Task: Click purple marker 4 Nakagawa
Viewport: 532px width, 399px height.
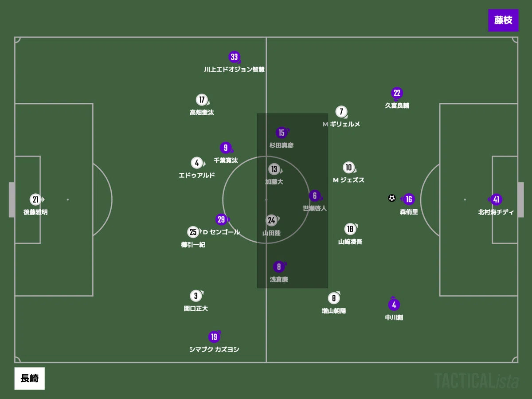Action: (x=394, y=305)
